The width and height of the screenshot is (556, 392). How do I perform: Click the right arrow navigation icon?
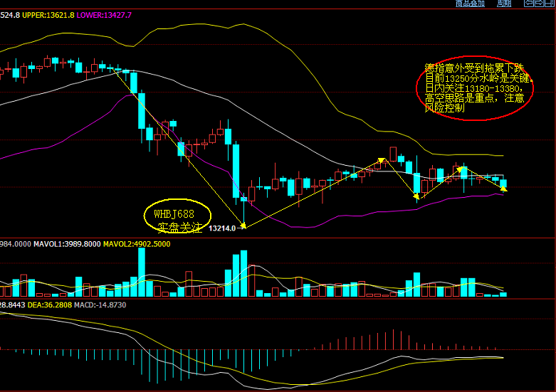(540, 4)
